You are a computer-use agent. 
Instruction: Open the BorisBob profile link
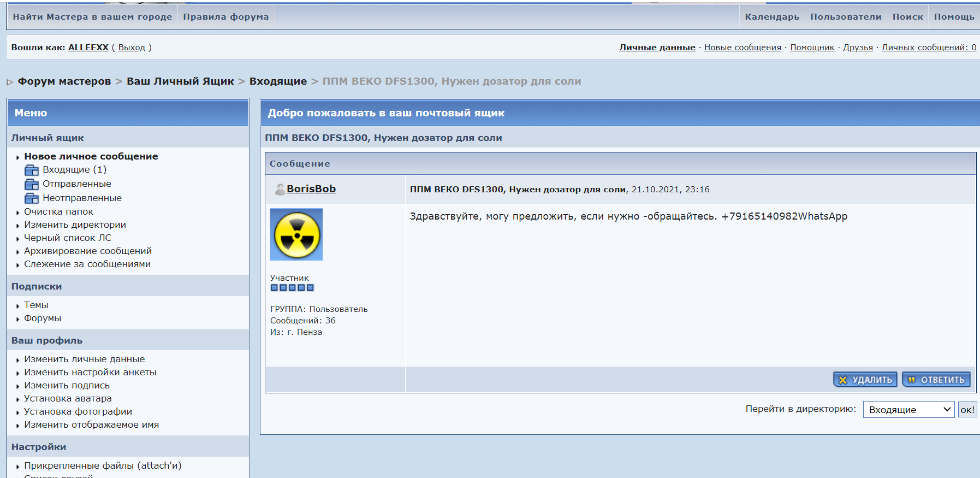click(x=311, y=189)
